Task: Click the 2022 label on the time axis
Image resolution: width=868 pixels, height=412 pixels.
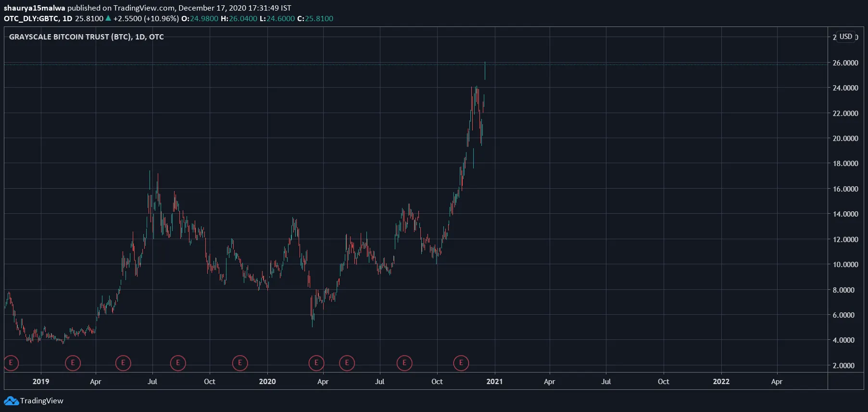Action: (x=721, y=382)
